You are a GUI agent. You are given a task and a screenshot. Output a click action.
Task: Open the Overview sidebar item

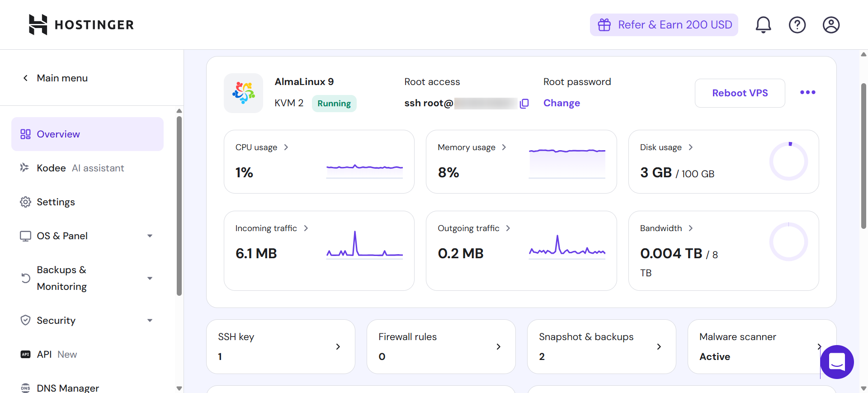(x=87, y=134)
